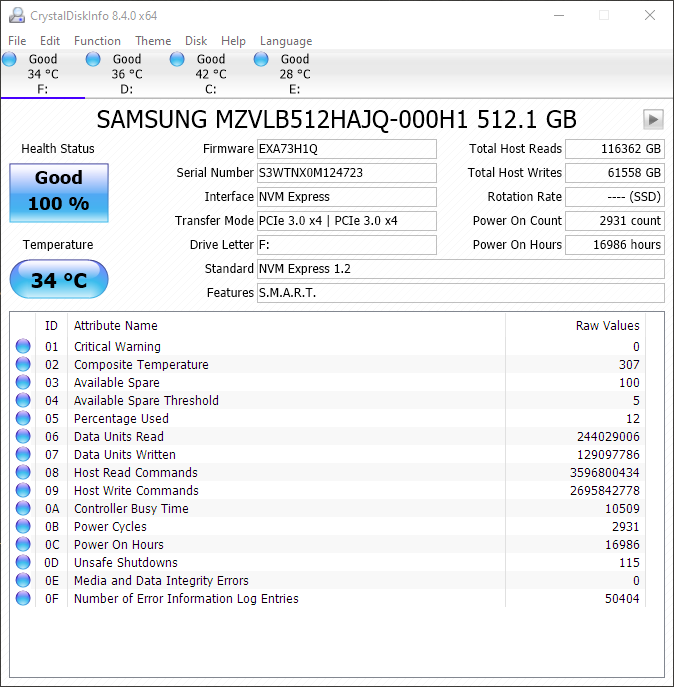Click status orb for Data Units Read
674x687 pixels.
(23, 436)
